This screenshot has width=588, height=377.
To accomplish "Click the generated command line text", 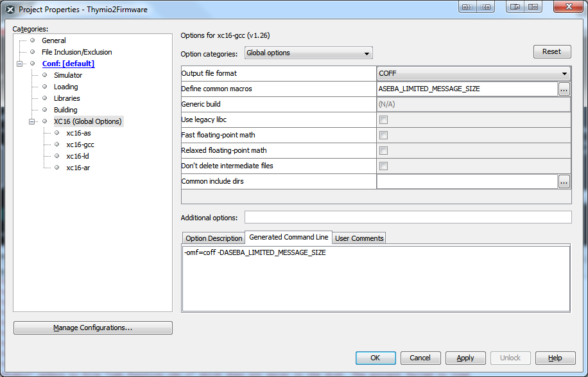I will tap(255, 253).
